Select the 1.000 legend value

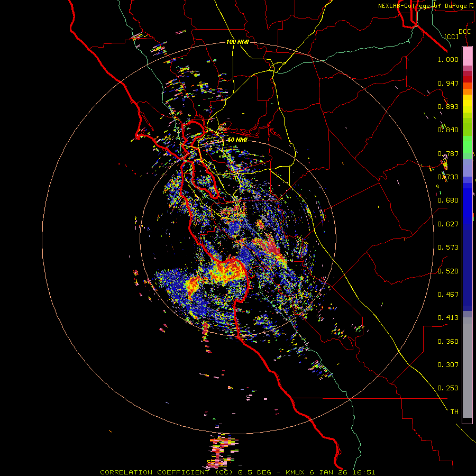click(x=448, y=59)
